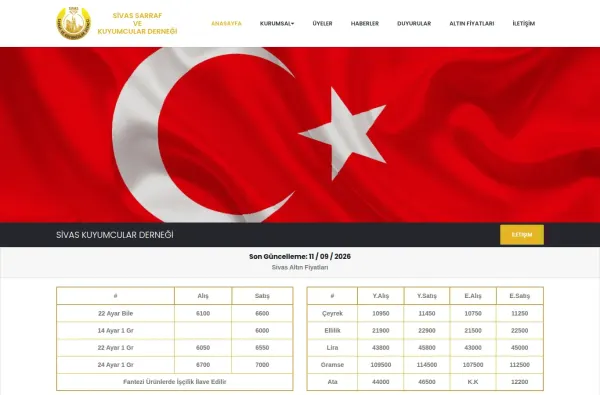
Task: Open the Duyurular menu item
Action: pos(414,23)
